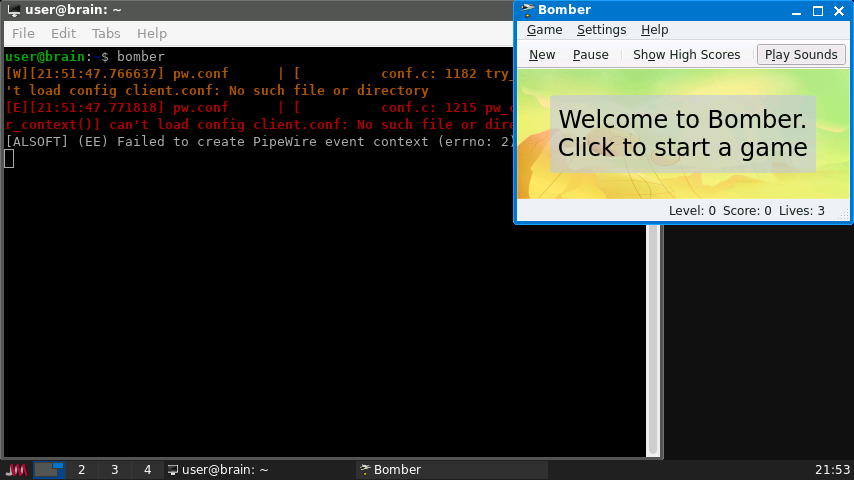Open the Game menu in Bomber
The width and height of the screenshot is (854, 480).
pos(545,30)
